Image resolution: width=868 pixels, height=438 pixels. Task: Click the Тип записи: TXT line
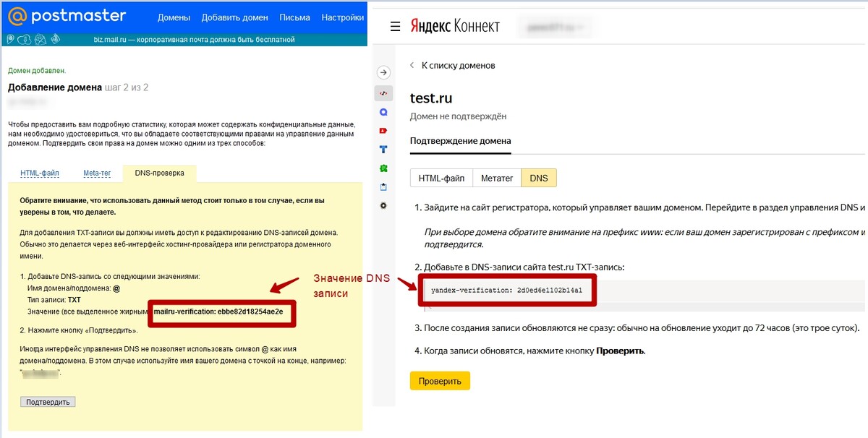(54, 299)
